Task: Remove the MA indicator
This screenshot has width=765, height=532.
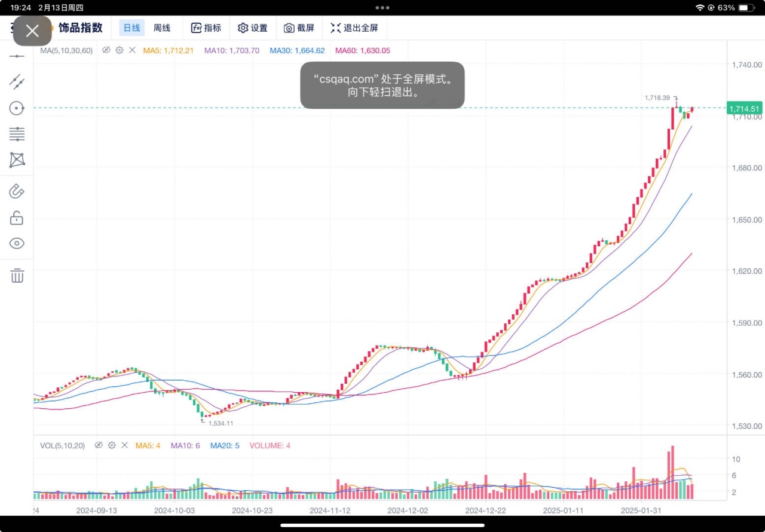Action: [x=133, y=50]
